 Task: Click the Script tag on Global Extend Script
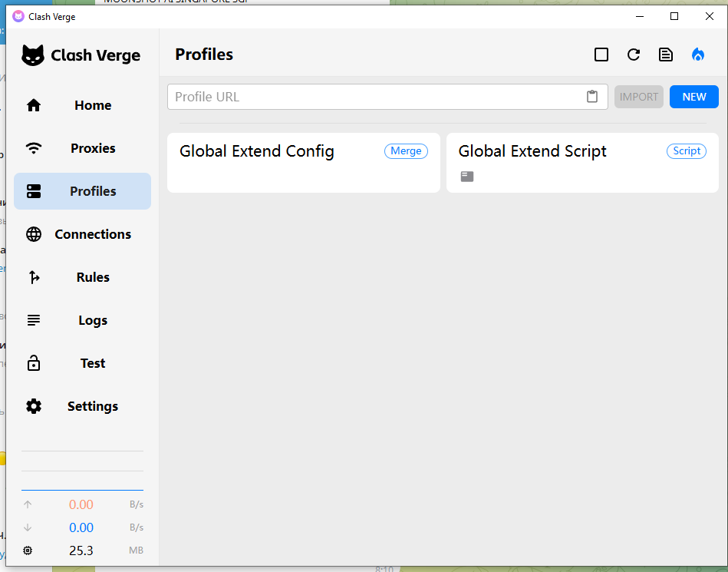coord(687,151)
